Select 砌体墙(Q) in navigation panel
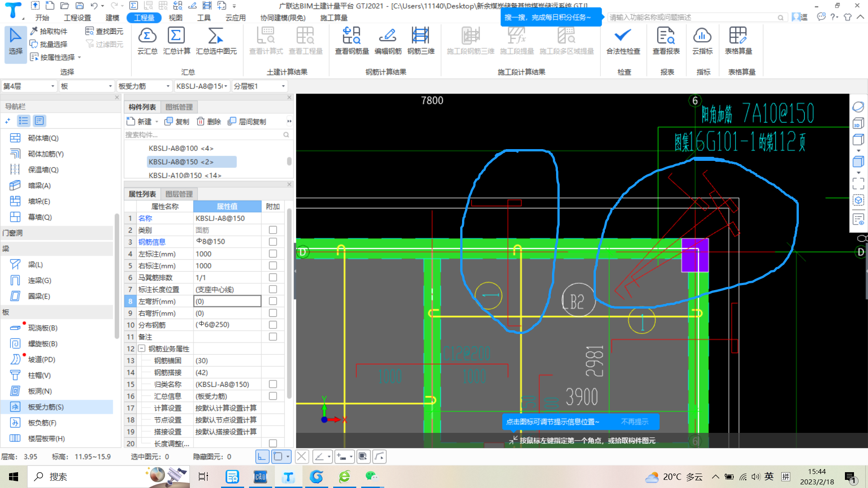 (x=43, y=138)
